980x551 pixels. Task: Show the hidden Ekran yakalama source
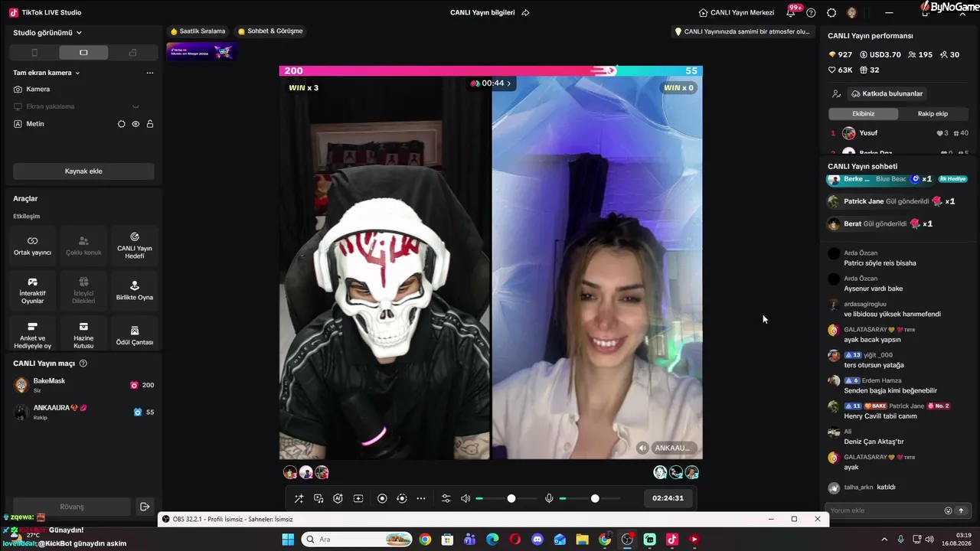pyautogui.click(x=136, y=106)
